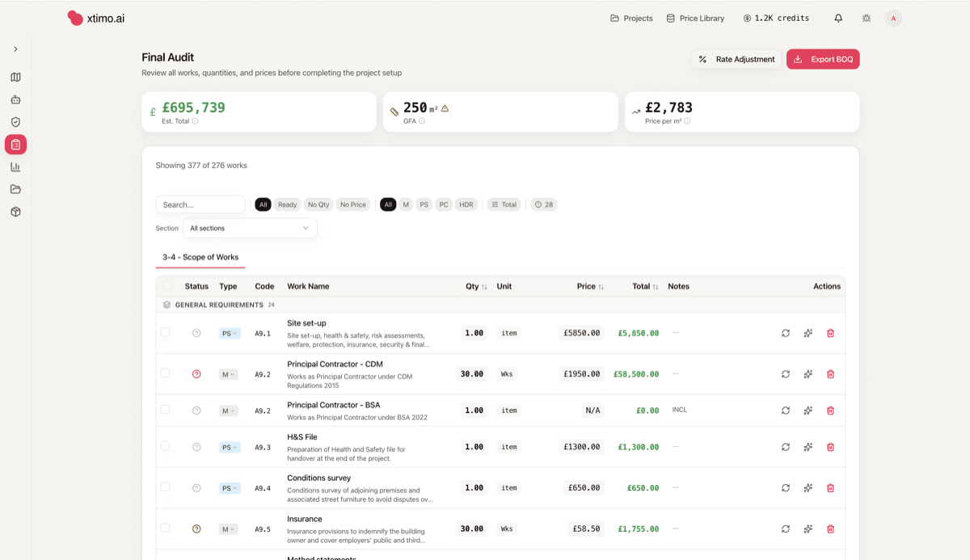Open Site set-up PS type dropdown
This screenshot has width=970, height=560.
tap(230, 333)
